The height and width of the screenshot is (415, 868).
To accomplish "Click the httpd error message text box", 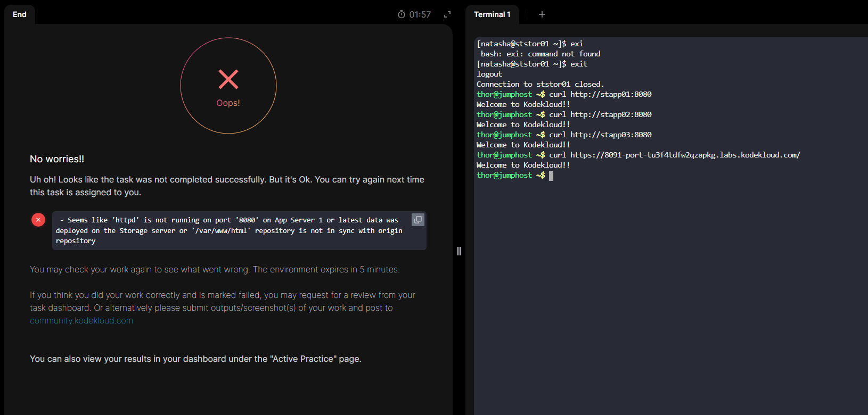I will pos(229,230).
